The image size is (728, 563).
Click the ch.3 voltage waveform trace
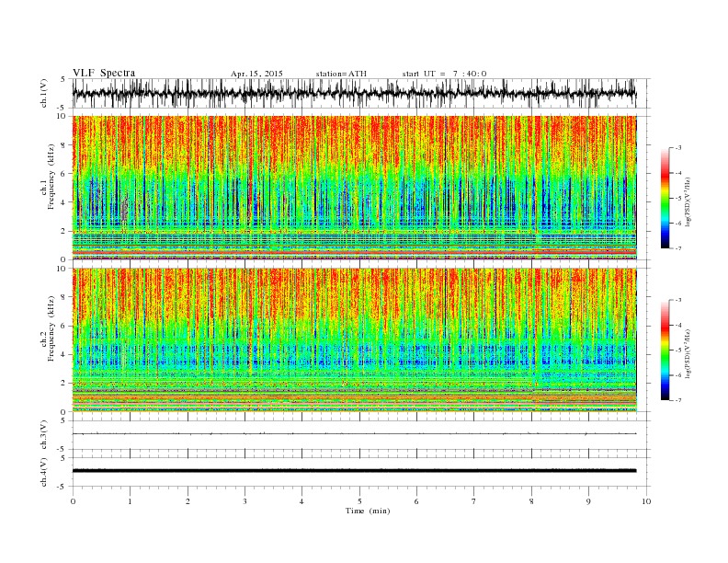354,434
